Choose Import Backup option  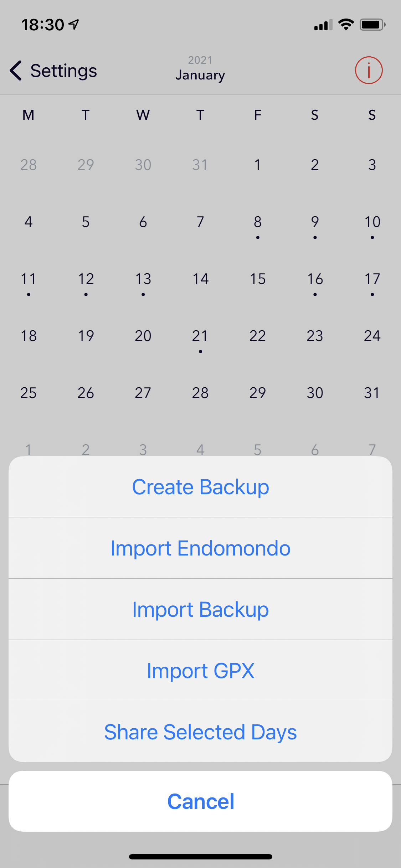[x=200, y=609]
